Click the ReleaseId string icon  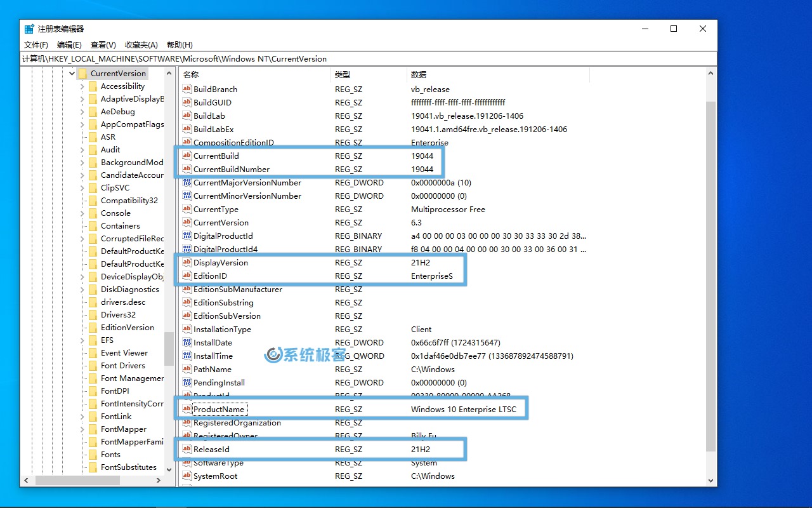point(187,450)
